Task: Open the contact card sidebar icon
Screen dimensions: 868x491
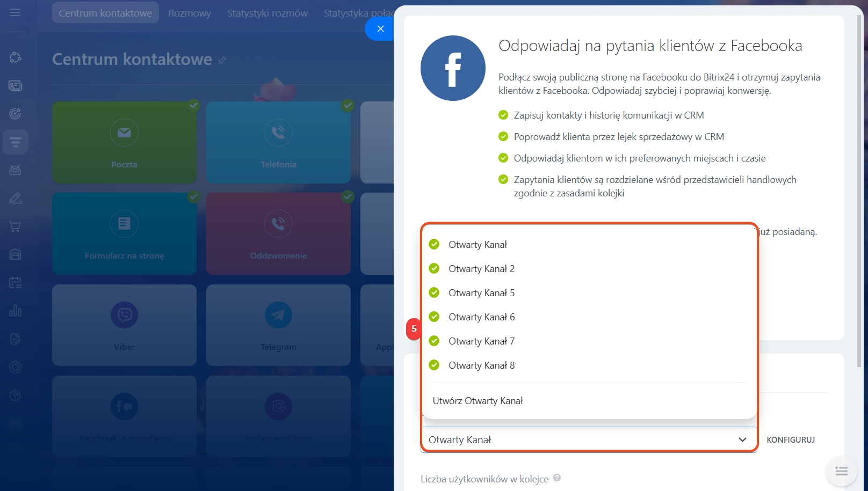Action: 15,85
